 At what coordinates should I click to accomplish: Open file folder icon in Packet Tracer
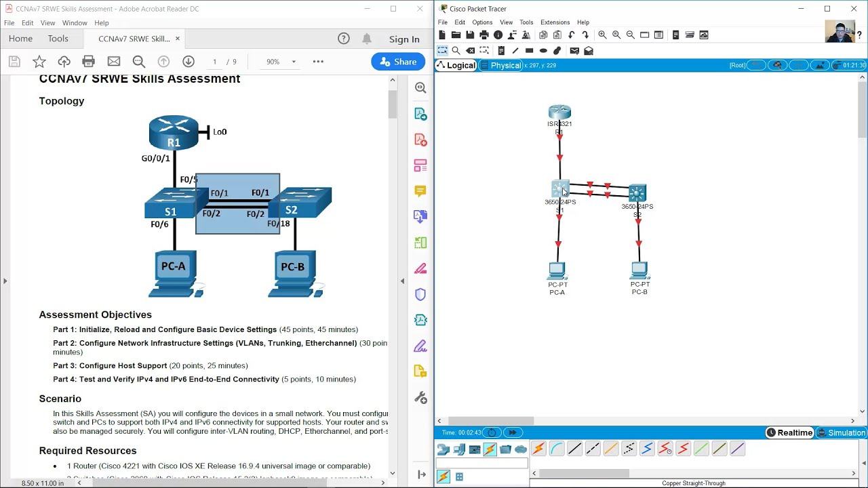point(456,35)
